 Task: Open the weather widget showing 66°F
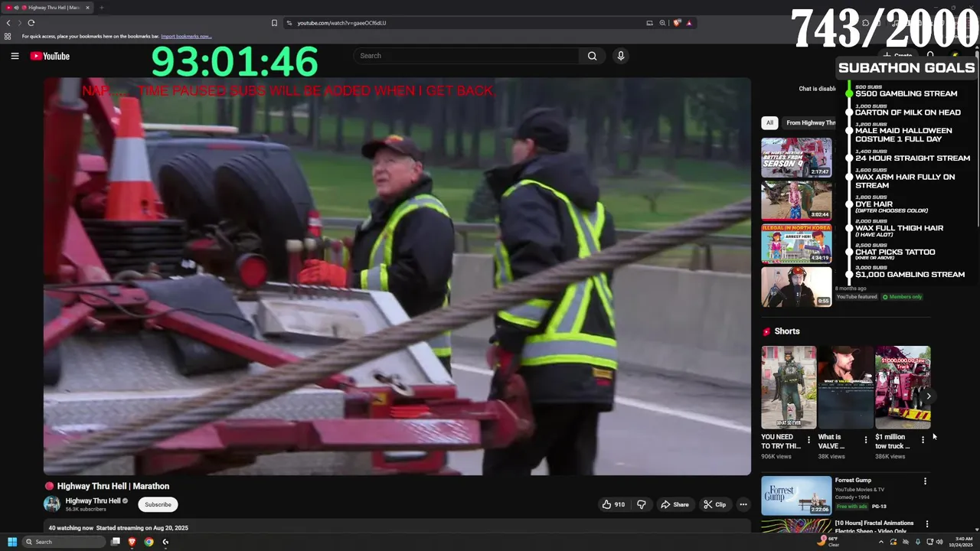click(829, 542)
